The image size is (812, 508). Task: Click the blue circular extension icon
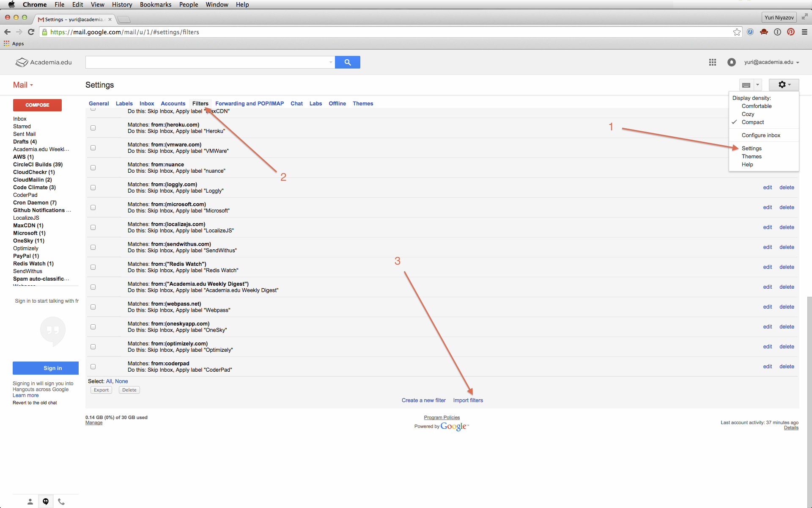point(750,32)
